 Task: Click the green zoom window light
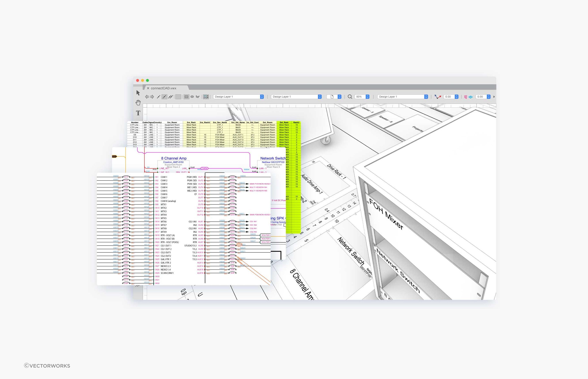pos(147,80)
